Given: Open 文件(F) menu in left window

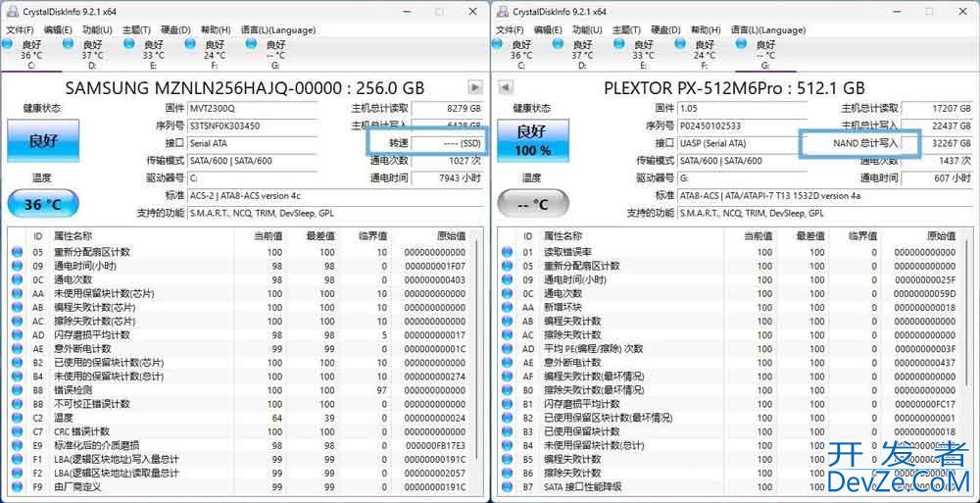Looking at the screenshot, I should [x=20, y=29].
